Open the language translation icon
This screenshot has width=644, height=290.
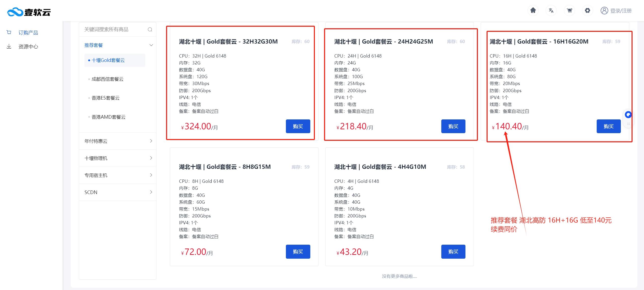(551, 10)
